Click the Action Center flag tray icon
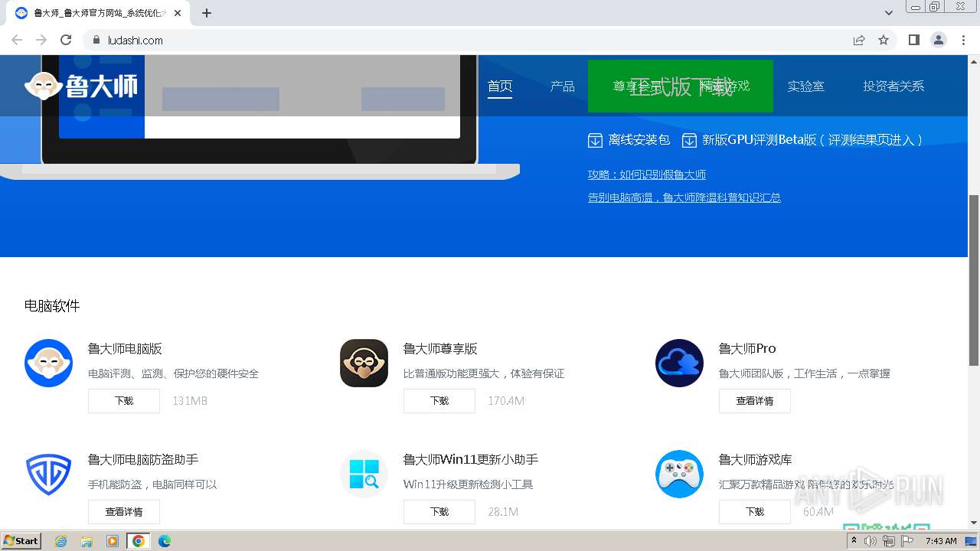980x551 pixels. click(x=907, y=541)
